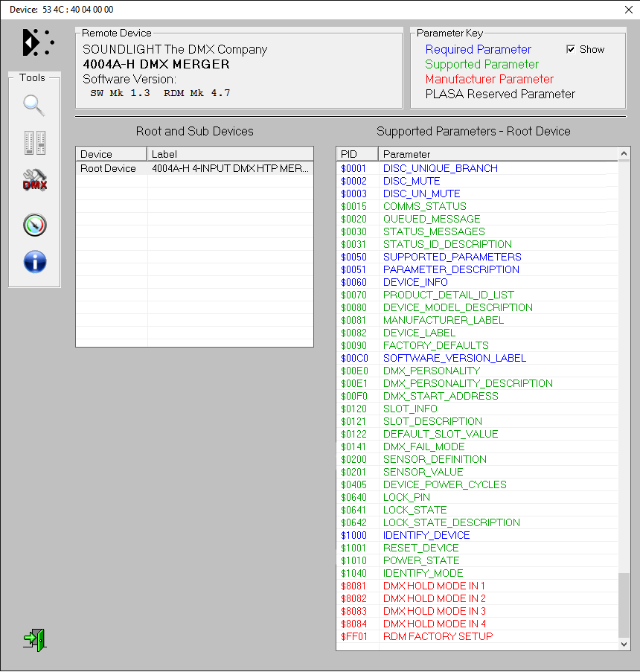This screenshot has width=640, height=672.
Task: Click the magnifying glass search tool
Action: tap(34, 106)
